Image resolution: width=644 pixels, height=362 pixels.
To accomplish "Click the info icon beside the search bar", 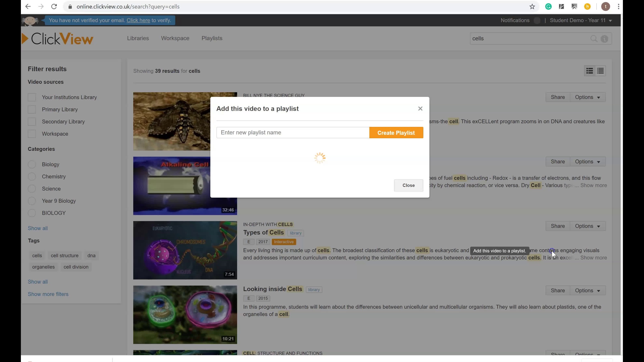I will pos(604,39).
